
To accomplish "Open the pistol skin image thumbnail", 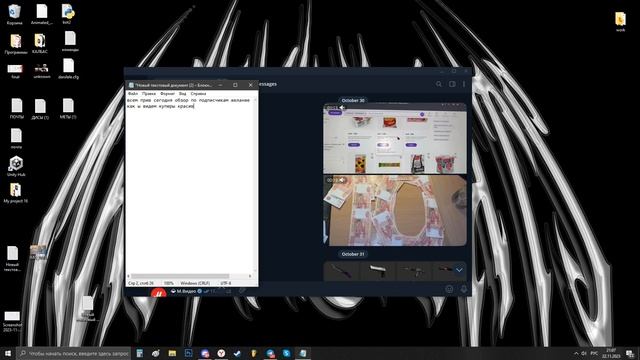I will pos(378,271).
